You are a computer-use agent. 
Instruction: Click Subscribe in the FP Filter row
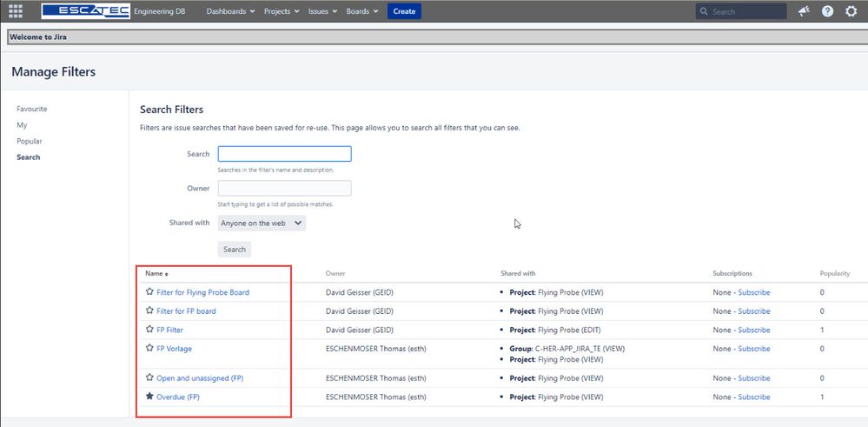coord(754,330)
